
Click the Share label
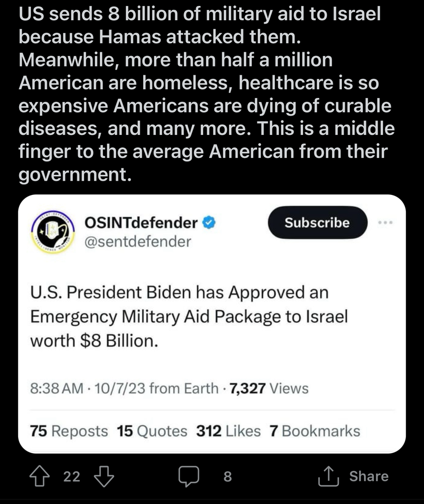[x=369, y=476]
